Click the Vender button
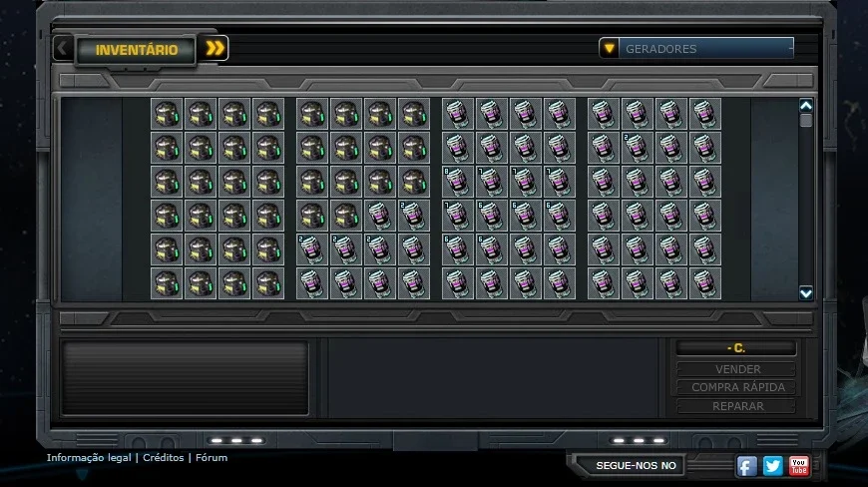The image size is (868, 487). [736, 369]
